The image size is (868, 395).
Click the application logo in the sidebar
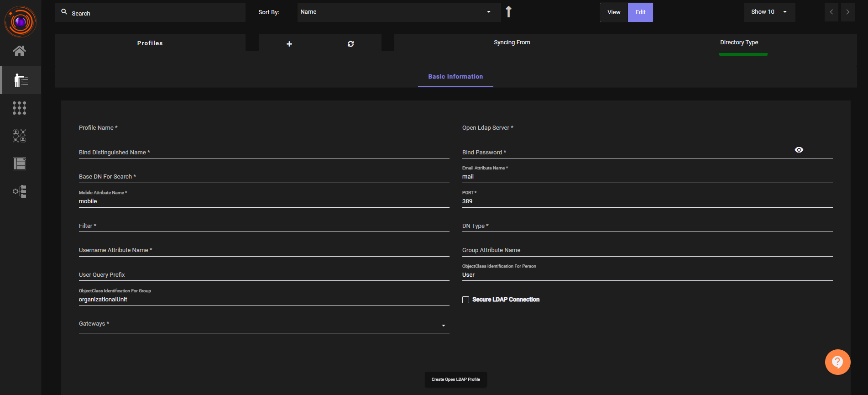21,21
